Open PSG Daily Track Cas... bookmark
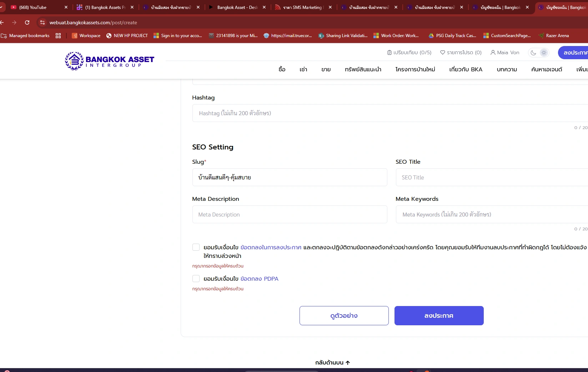Image resolution: width=588 pixels, height=372 pixels. point(452,36)
